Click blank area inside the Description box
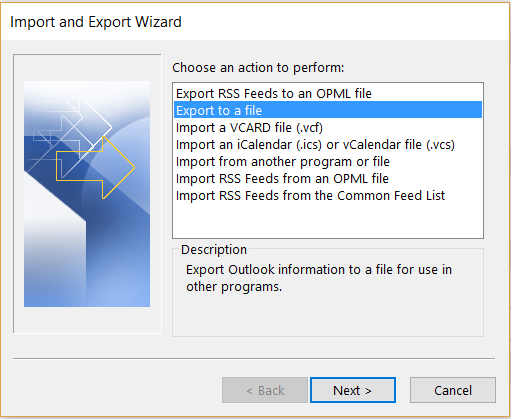Screen dimensions: 511x419 tap(328, 315)
